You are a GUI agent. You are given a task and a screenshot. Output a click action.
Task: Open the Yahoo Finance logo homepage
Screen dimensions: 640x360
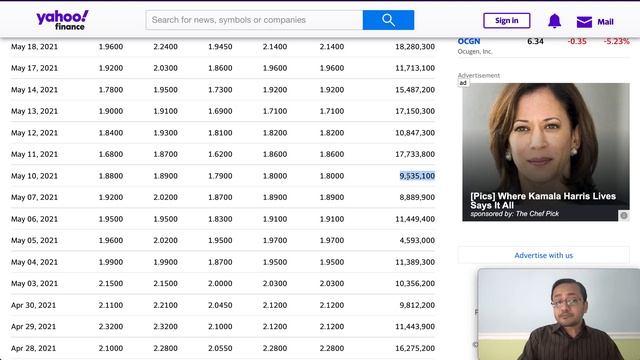pyautogui.click(x=62, y=20)
